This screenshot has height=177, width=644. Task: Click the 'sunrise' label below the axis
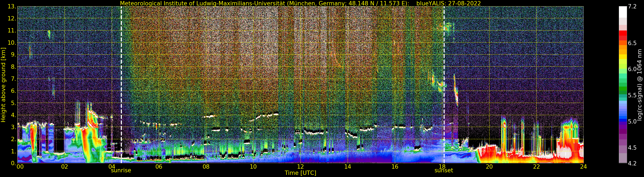[x=121, y=171]
